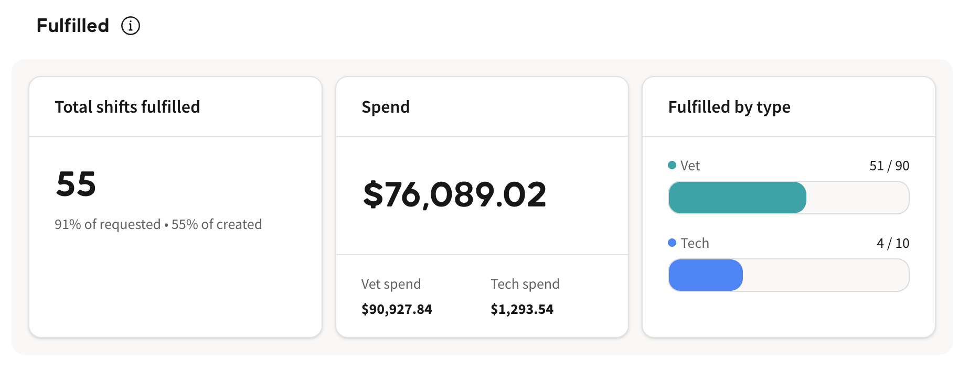The width and height of the screenshot is (980, 371).
Task: Click the Vet 51 / 90 count
Action: pyautogui.click(x=889, y=166)
